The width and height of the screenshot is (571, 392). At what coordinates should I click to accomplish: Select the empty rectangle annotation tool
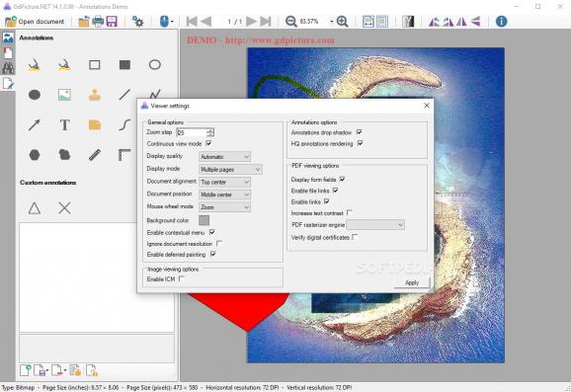pos(95,65)
